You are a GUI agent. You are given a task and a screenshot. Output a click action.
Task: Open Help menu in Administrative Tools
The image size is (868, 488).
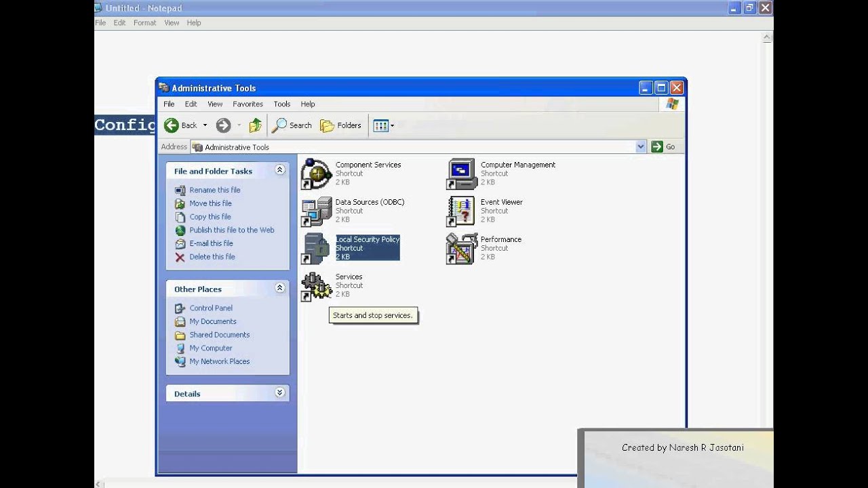coord(308,104)
